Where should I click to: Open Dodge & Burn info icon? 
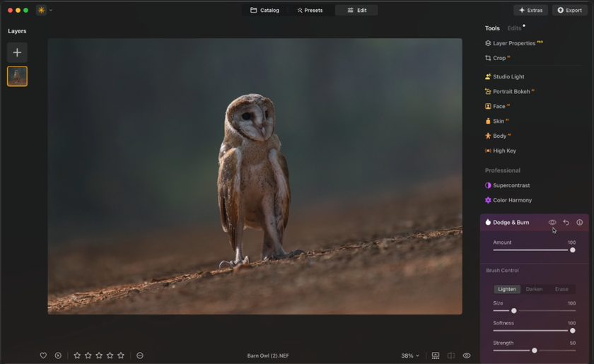coord(579,223)
